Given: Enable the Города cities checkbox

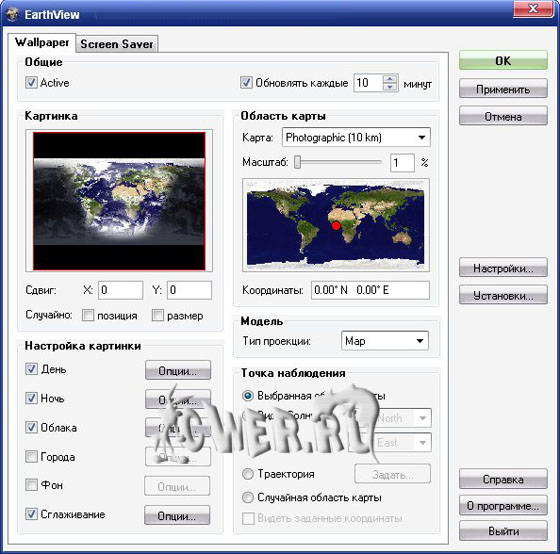Looking at the screenshot, I should pos(31,456).
